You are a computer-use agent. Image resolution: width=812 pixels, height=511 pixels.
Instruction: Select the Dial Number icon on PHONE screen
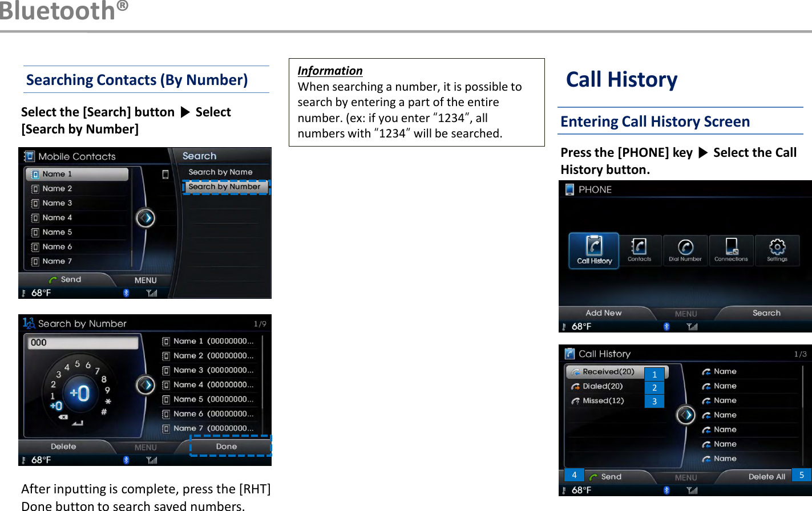685,250
